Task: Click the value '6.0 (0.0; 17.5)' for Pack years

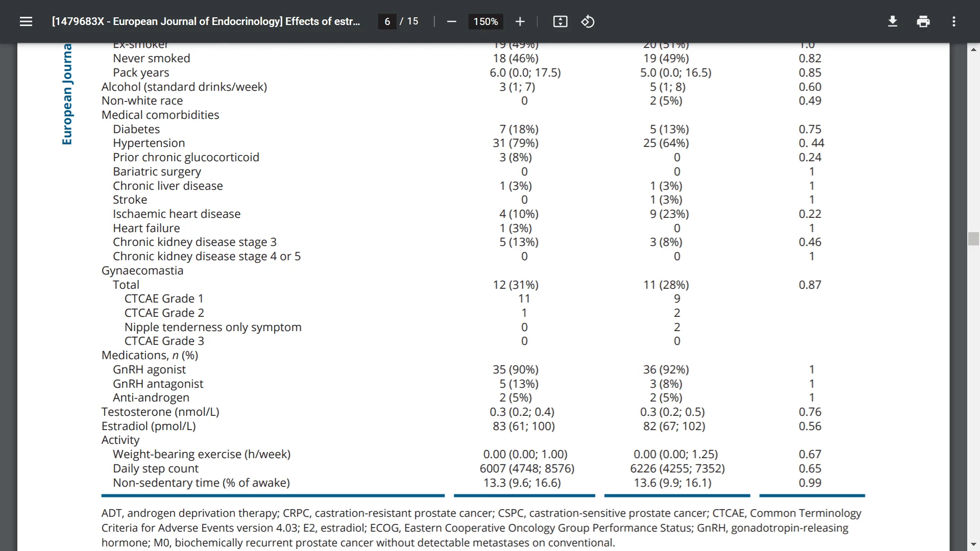Action: pyautogui.click(x=525, y=72)
